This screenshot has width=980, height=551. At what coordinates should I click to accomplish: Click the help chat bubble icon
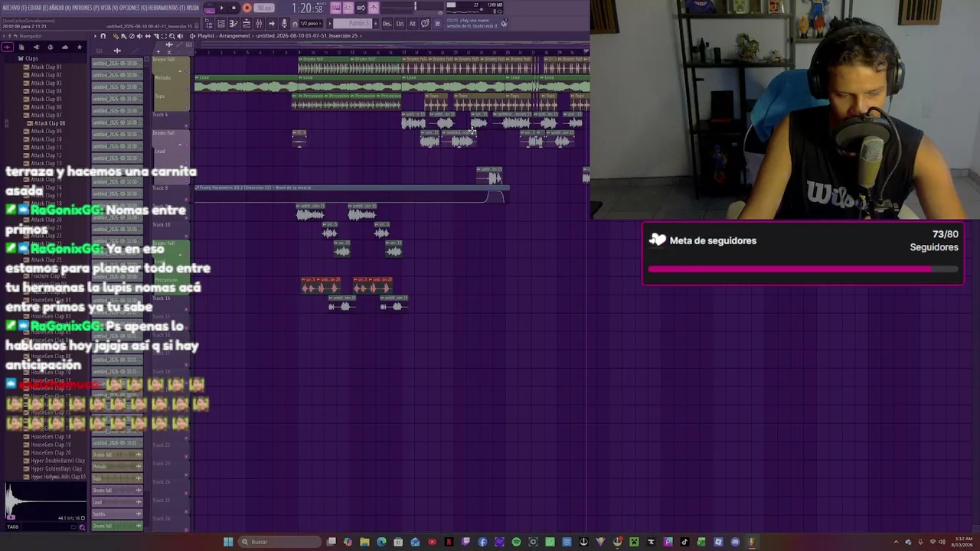425,24
